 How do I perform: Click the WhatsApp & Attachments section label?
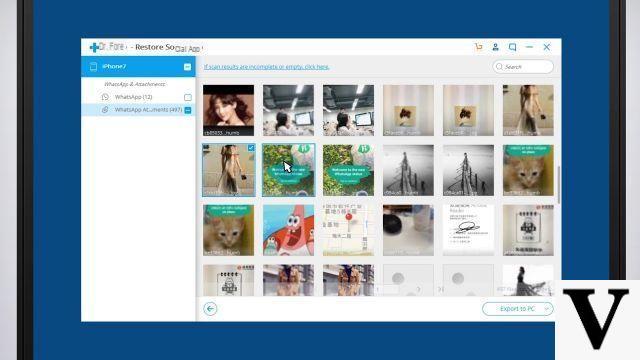click(134, 84)
